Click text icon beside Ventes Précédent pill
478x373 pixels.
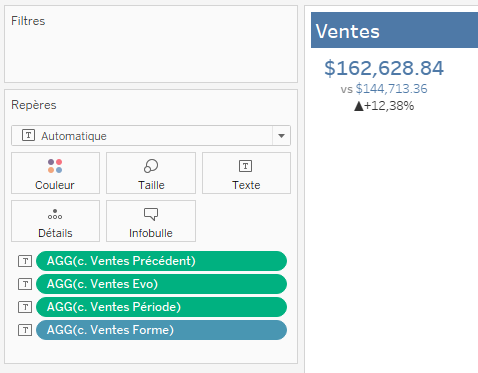click(25, 261)
